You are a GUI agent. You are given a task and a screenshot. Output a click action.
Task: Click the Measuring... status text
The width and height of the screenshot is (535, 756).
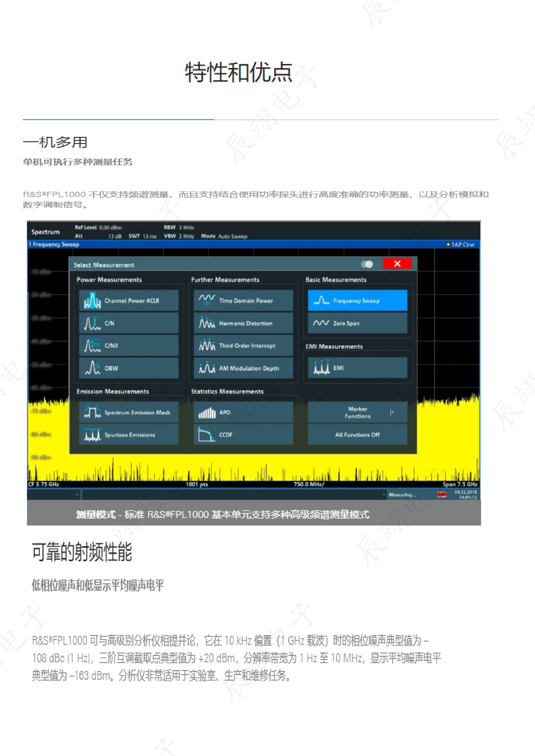coord(402,495)
